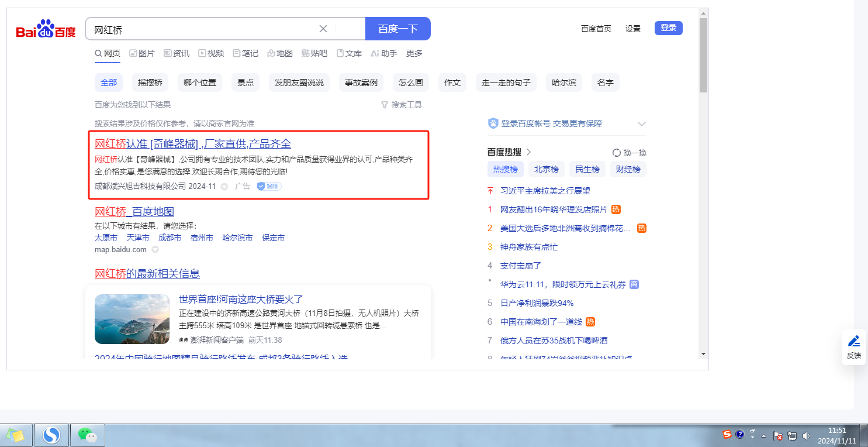Image resolution: width=868 pixels, height=447 pixels.
Task: Click the Sogou input method tray icon
Action: 727,435
